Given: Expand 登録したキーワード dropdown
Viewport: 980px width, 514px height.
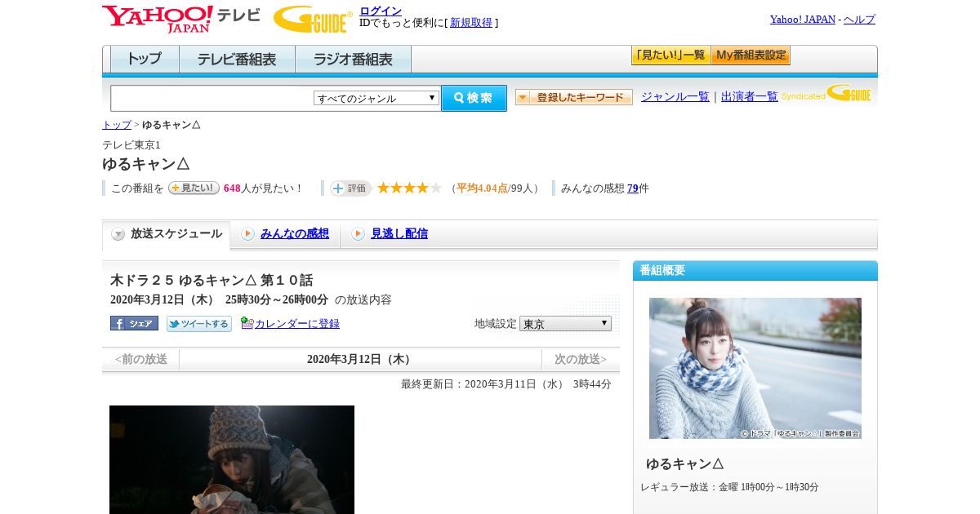Looking at the screenshot, I should coord(573,97).
